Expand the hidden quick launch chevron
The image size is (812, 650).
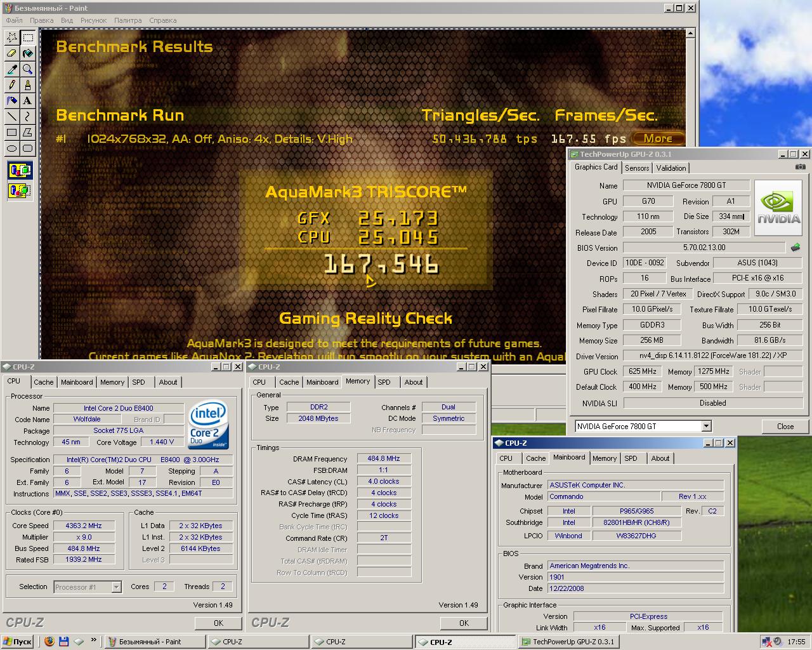[x=94, y=641]
